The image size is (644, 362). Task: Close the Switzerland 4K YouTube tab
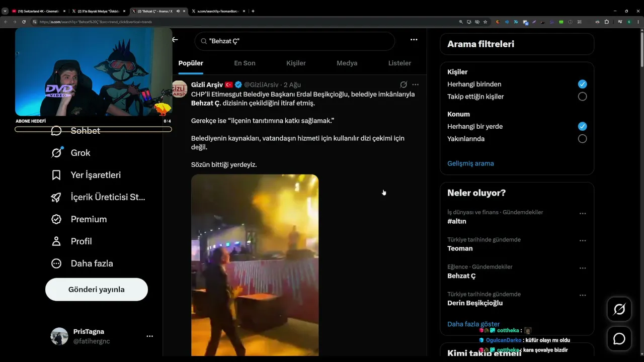click(64, 11)
